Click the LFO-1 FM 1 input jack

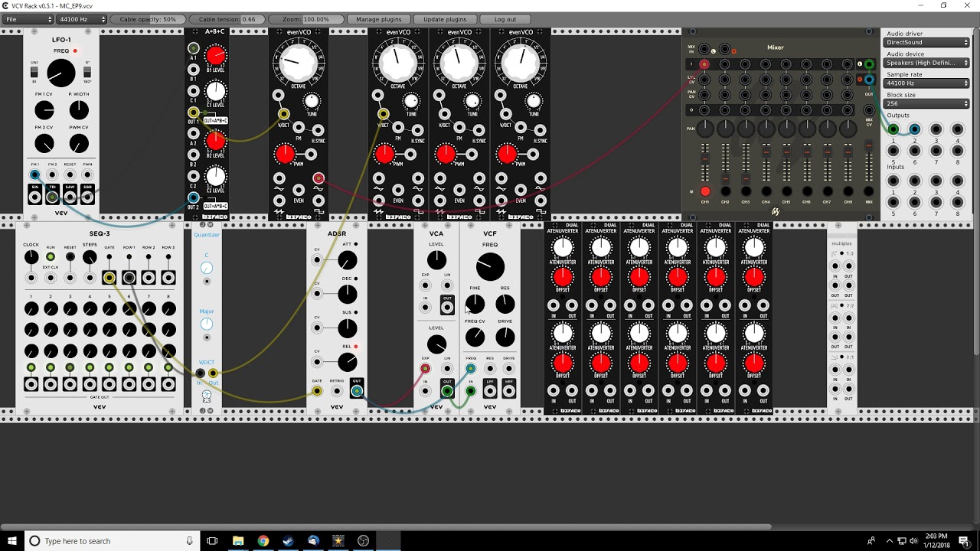(x=34, y=174)
